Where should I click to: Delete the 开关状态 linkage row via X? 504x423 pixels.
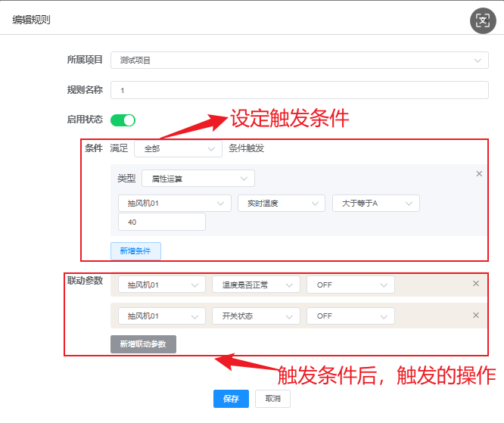click(476, 315)
